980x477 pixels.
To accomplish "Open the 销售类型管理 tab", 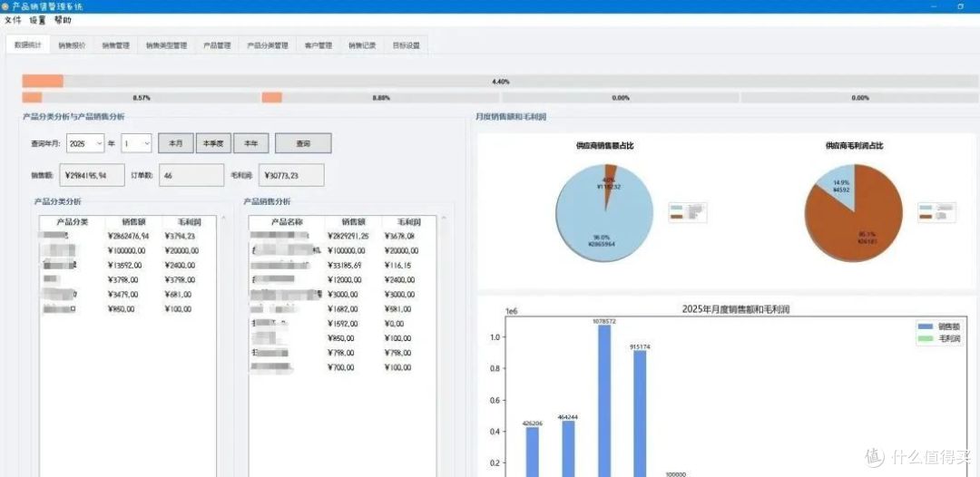I will tap(166, 45).
